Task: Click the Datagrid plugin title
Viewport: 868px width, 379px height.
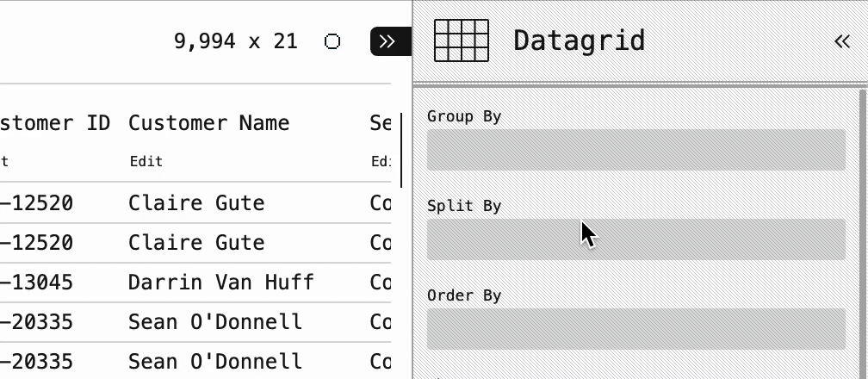Action: (x=579, y=41)
